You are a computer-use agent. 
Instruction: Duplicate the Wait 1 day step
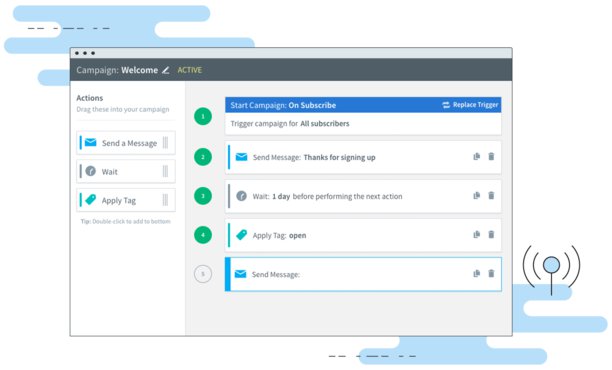tap(477, 196)
